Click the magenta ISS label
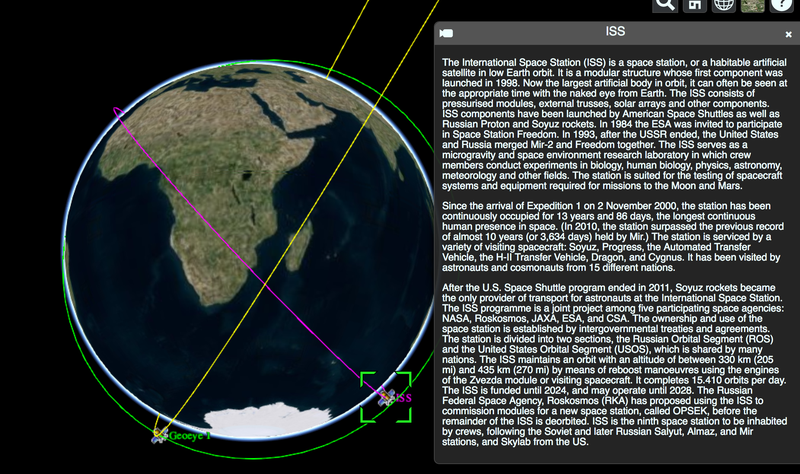 click(402, 397)
